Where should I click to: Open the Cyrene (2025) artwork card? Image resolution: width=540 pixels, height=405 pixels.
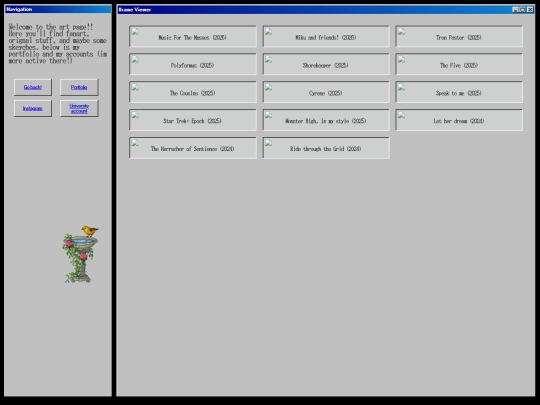coord(326,92)
